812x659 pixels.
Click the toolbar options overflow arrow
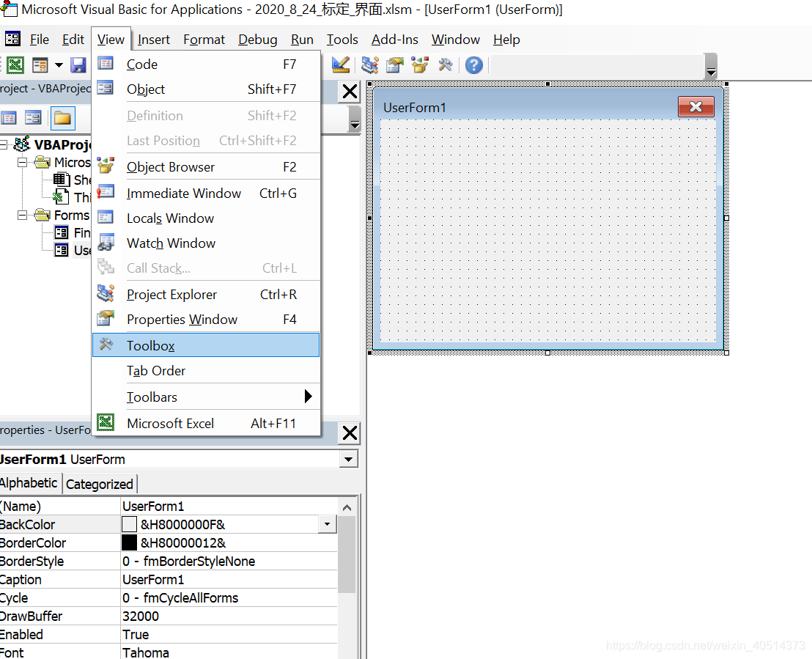pyautogui.click(x=711, y=66)
